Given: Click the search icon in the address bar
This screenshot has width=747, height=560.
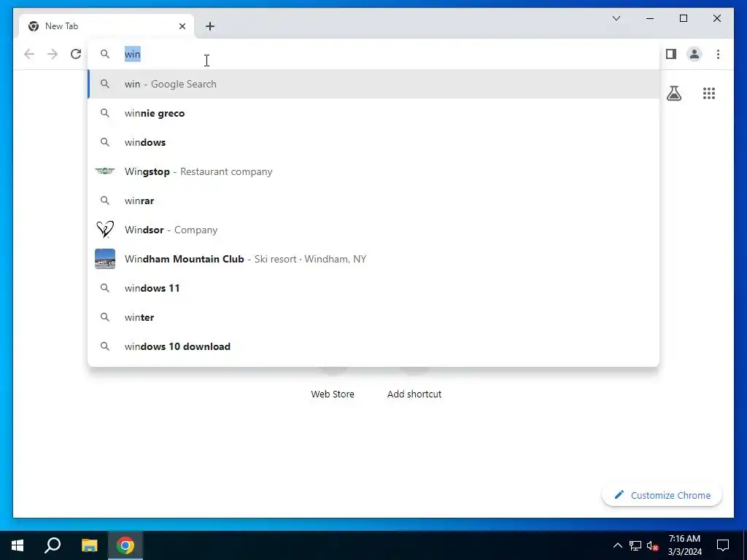Looking at the screenshot, I should [x=105, y=54].
